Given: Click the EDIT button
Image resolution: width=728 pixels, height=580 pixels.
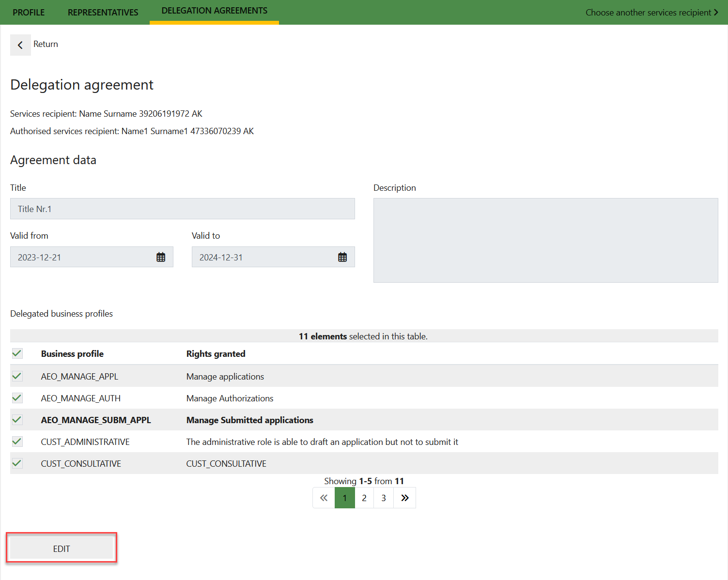Looking at the screenshot, I should (62, 549).
